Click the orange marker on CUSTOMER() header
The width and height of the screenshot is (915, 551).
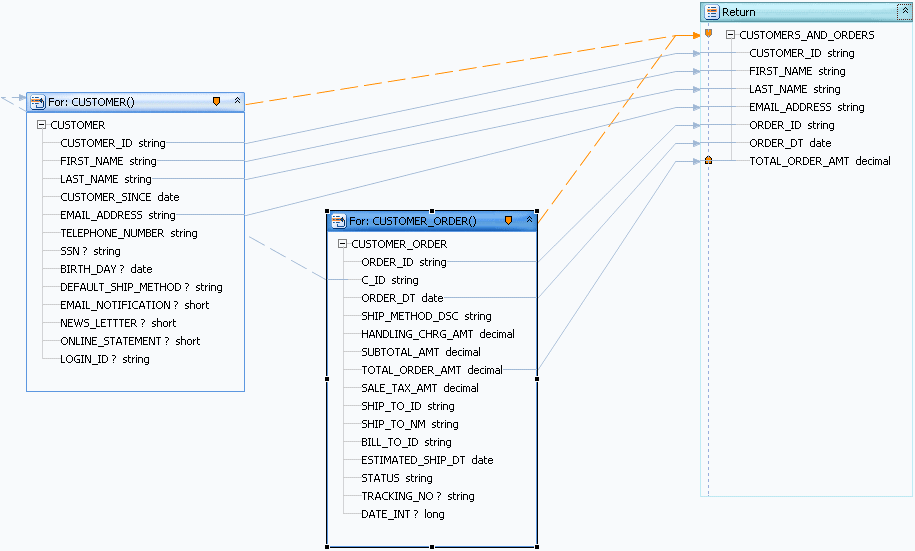[x=216, y=102]
